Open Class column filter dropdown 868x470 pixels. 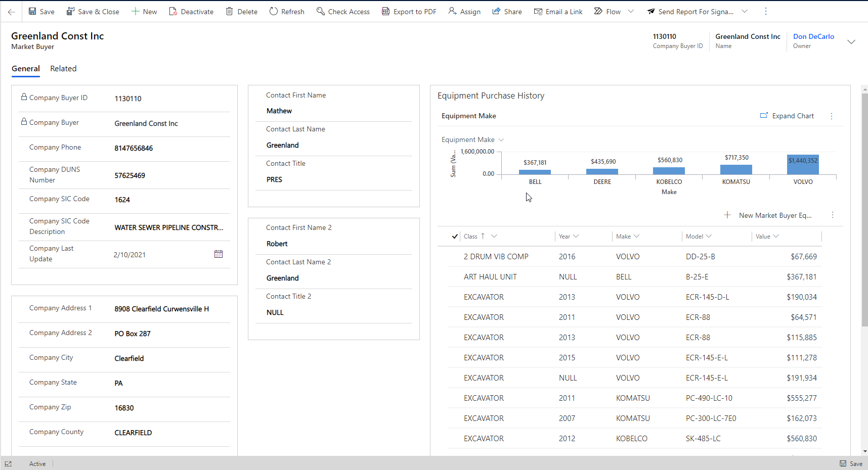494,236
